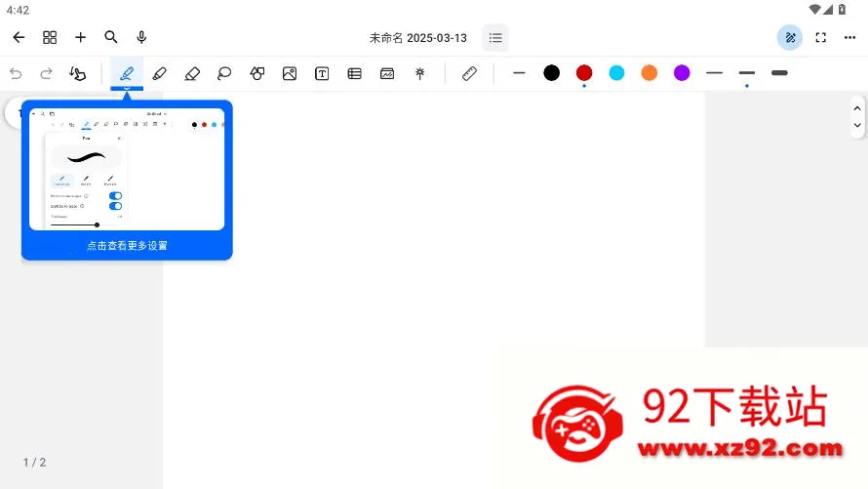Image resolution: width=868 pixels, height=489 pixels.
Task: Select the Highlighter tool
Action: pos(159,73)
